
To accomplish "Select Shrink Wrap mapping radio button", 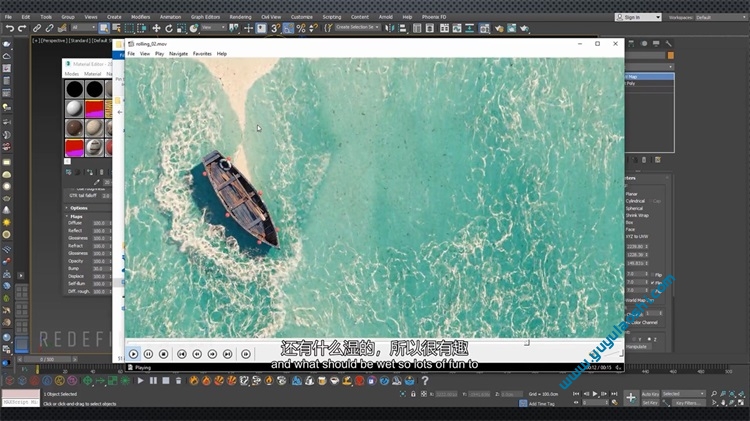I will coord(637,215).
